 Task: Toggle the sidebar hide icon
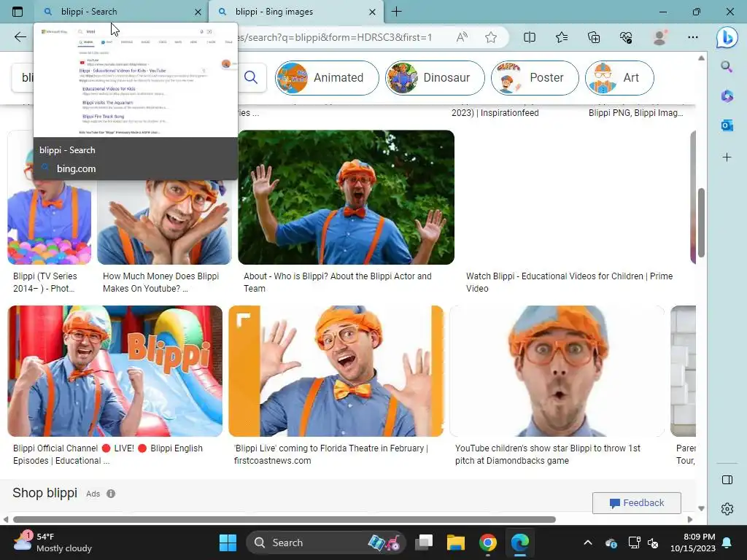coord(727,480)
